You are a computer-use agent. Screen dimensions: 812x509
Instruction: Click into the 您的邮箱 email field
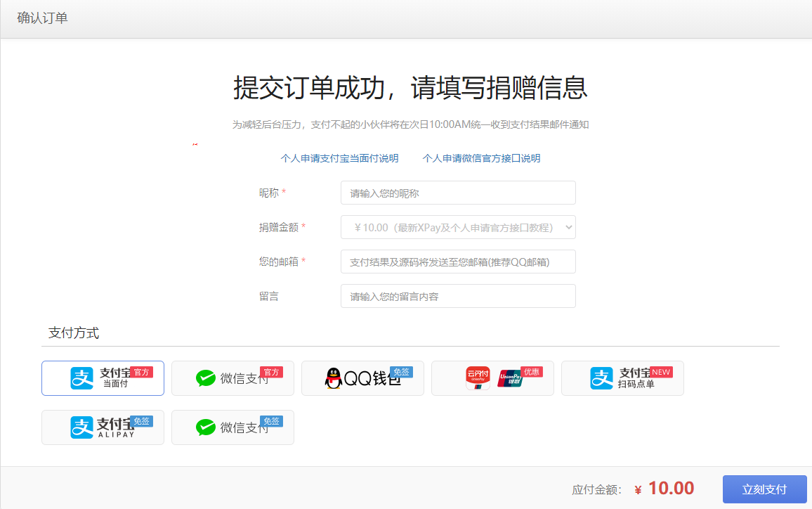point(458,262)
